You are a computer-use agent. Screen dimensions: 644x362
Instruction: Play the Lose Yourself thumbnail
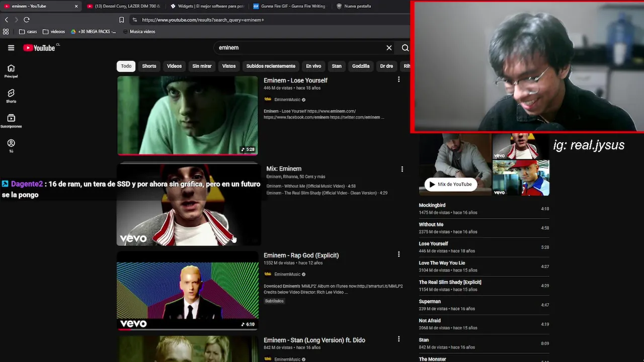click(x=188, y=115)
